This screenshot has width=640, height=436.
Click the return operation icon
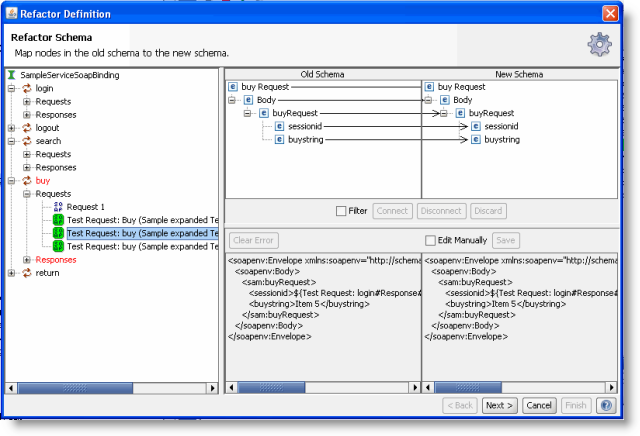27,273
